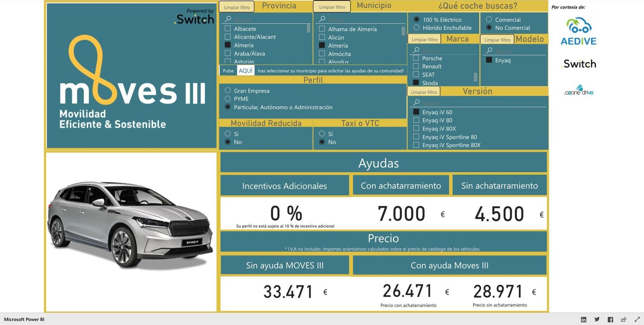Share report on Facebook icon
This screenshot has height=325, width=644.
coord(611,319)
